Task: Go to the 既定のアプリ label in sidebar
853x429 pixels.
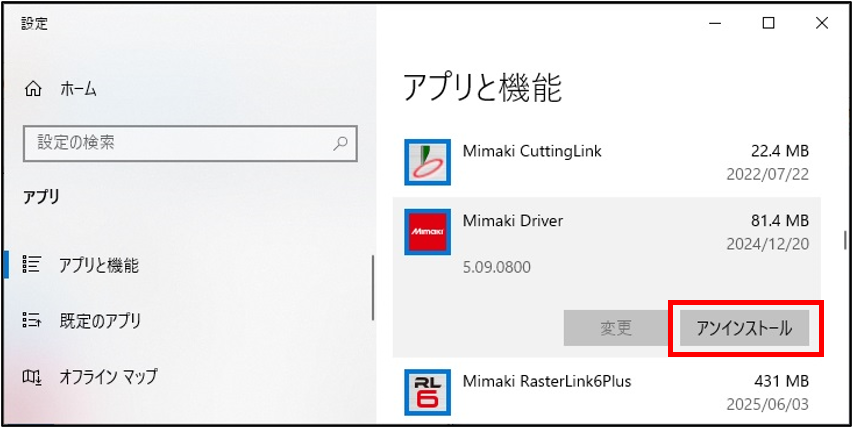Action: 100,321
